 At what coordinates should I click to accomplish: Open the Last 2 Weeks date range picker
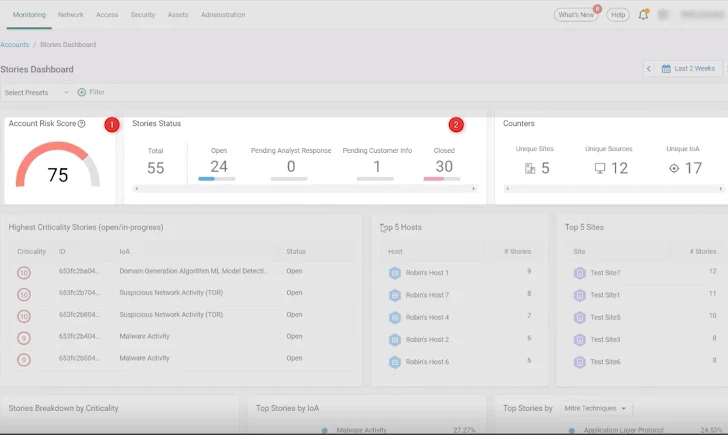(689, 69)
